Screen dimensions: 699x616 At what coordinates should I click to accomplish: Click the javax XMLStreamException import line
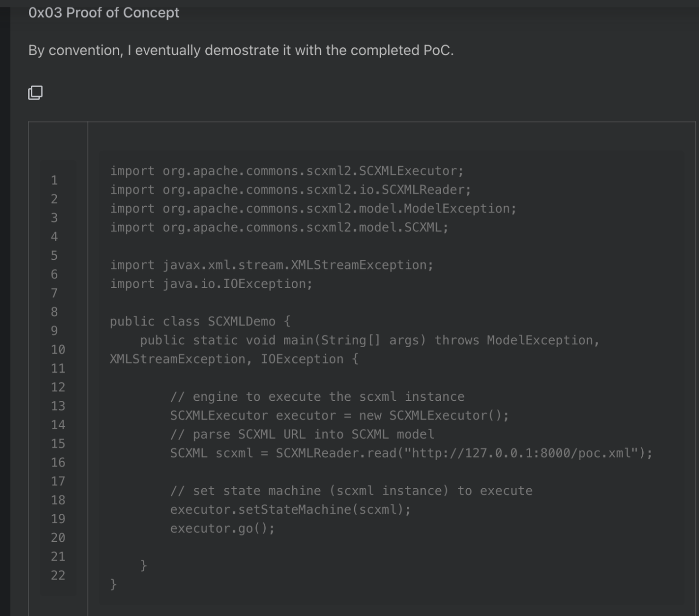(271, 265)
